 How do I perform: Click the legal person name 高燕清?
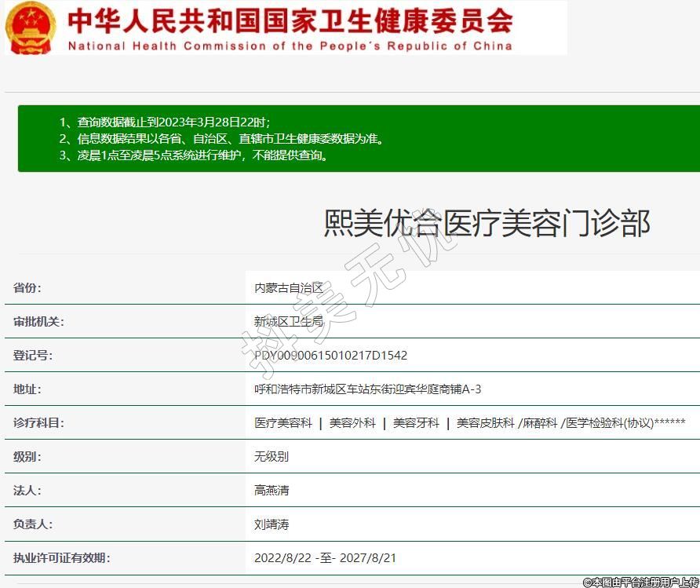tap(272, 491)
